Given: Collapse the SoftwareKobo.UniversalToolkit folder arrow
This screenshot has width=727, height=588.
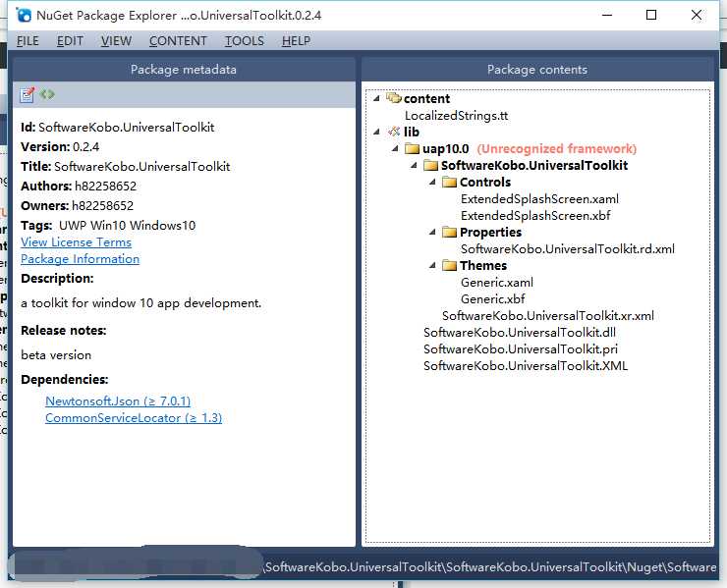Looking at the screenshot, I should (414, 166).
